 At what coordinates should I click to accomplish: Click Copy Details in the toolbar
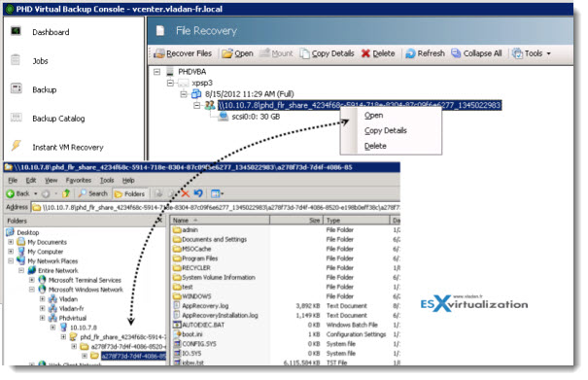[327, 53]
